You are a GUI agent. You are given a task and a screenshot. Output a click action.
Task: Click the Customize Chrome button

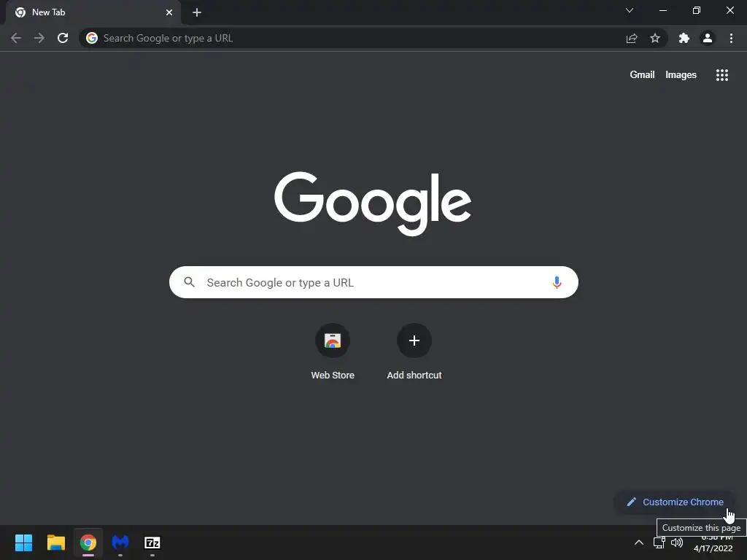coord(675,502)
